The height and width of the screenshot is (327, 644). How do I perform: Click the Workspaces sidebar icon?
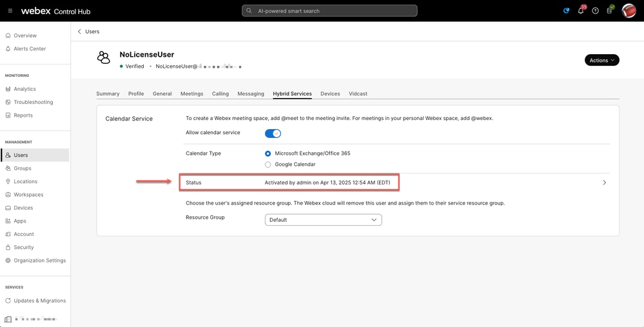tap(8, 195)
